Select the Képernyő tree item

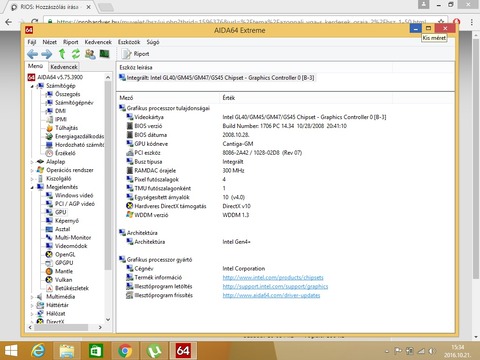tap(67, 221)
